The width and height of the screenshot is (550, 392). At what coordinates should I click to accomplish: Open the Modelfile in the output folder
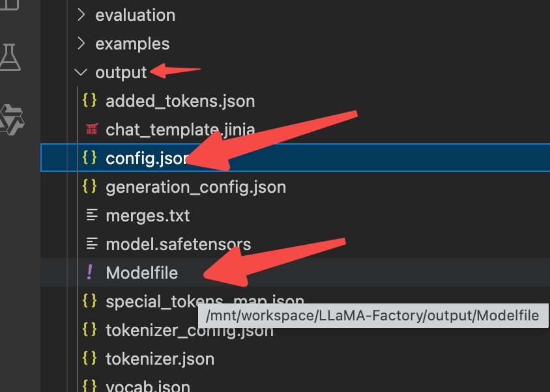click(x=141, y=273)
